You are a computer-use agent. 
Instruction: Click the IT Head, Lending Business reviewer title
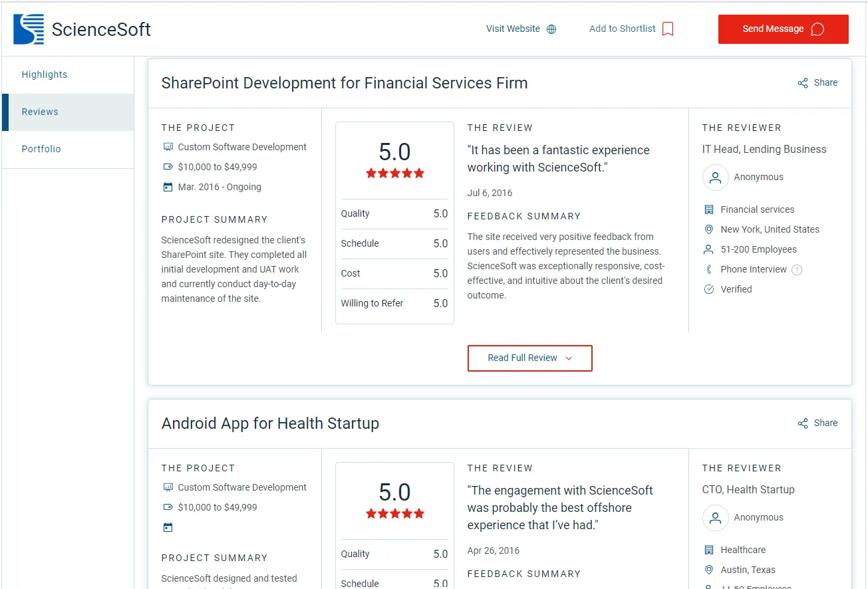click(x=764, y=150)
